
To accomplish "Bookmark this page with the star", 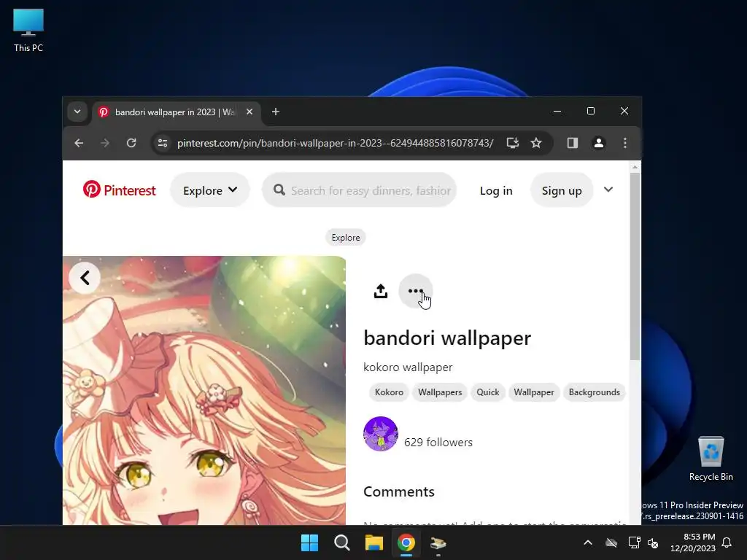I will click(536, 143).
